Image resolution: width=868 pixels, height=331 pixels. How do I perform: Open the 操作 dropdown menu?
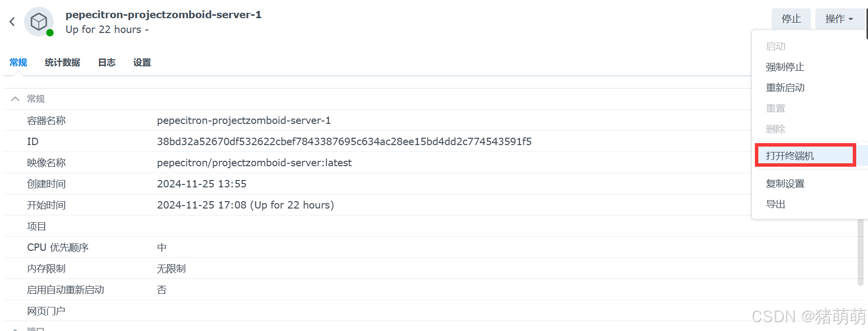click(839, 19)
